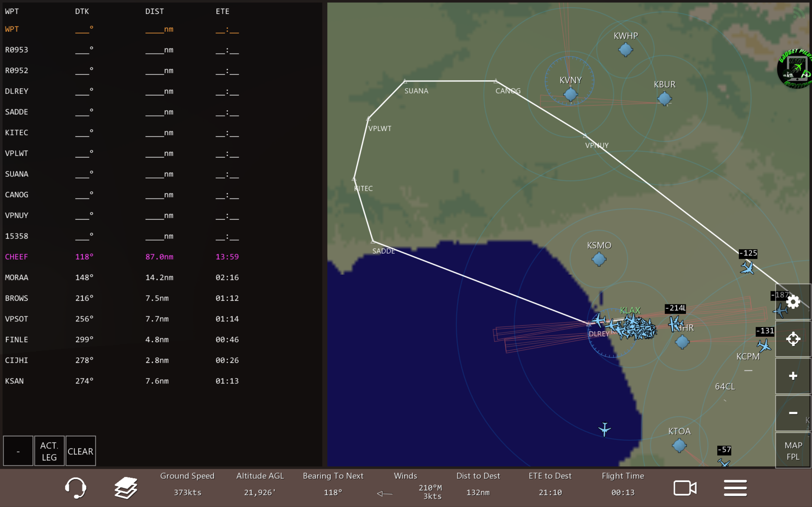Select active CHEEF waypoint row
812x507 pixels.
coord(16,257)
